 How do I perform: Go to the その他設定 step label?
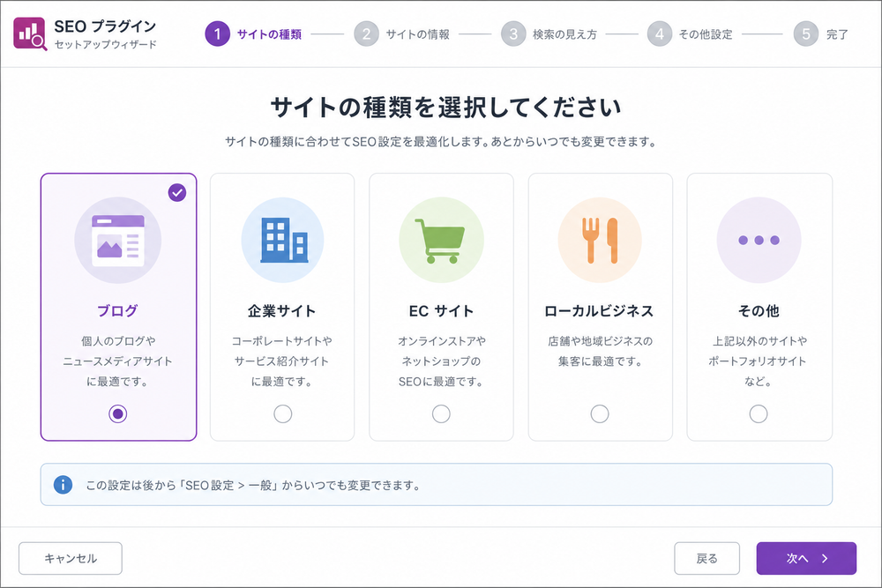tap(706, 34)
